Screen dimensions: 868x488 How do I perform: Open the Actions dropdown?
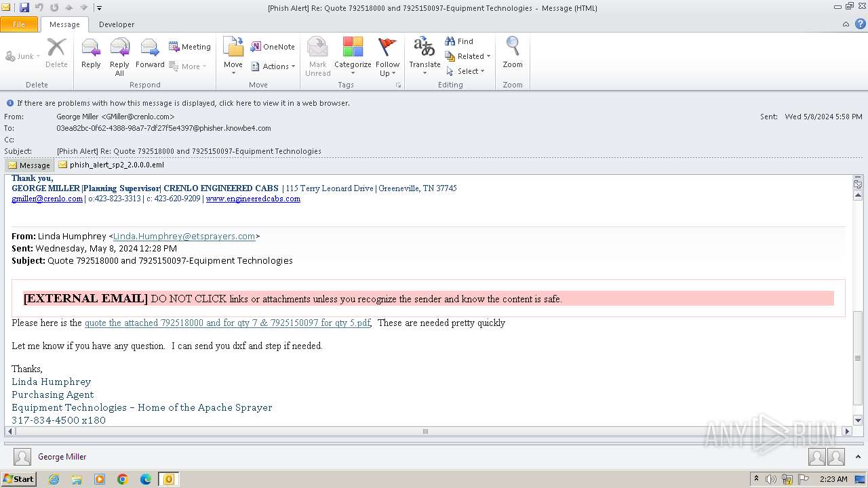(x=273, y=66)
